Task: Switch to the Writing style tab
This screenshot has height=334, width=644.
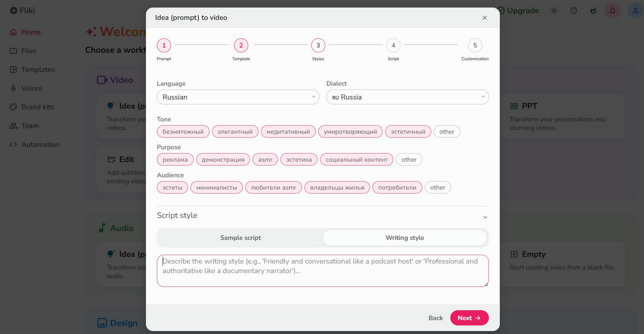Action: tap(405, 237)
